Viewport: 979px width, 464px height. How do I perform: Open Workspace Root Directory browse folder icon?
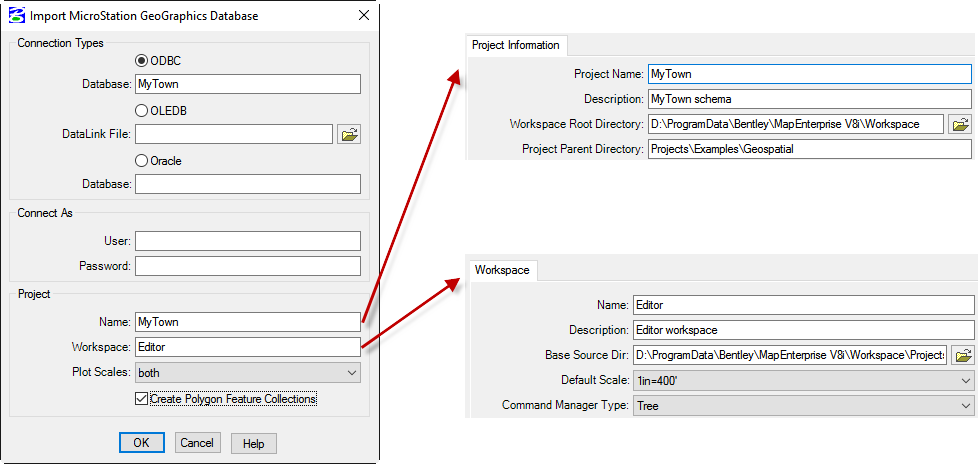tap(961, 124)
